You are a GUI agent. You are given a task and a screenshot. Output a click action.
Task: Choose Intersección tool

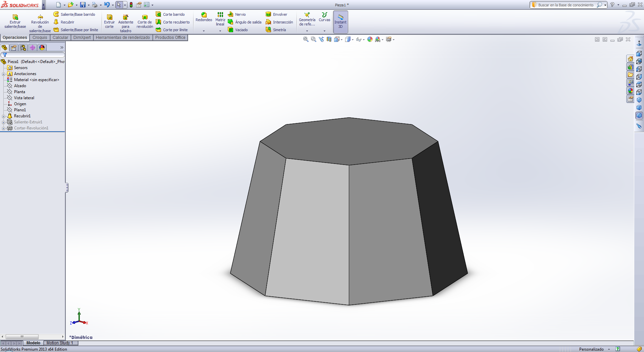coord(279,22)
